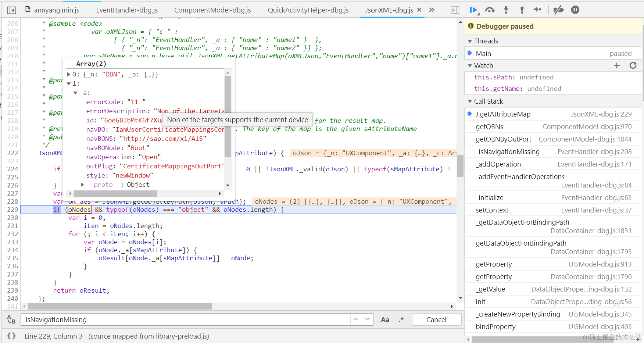Toggle regular expression search
Viewport: 644px width, 343px height.
pyautogui.click(x=401, y=320)
